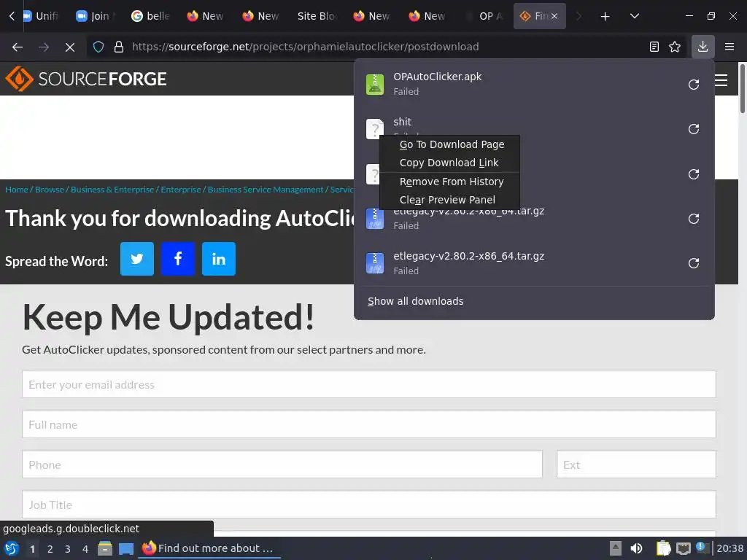Open file manager from taskbar
Image resolution: width=747 pixels, height=560 pixels.
pos(105,548)
